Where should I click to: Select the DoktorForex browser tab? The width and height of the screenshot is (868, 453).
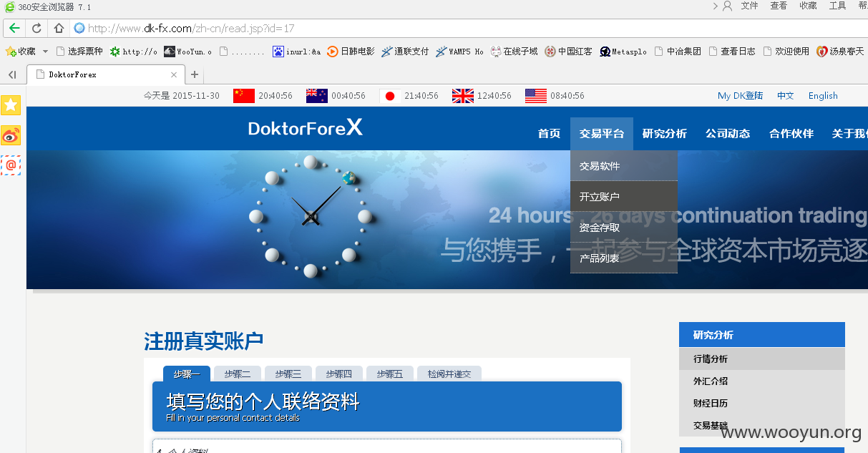(x=105, y=74)
